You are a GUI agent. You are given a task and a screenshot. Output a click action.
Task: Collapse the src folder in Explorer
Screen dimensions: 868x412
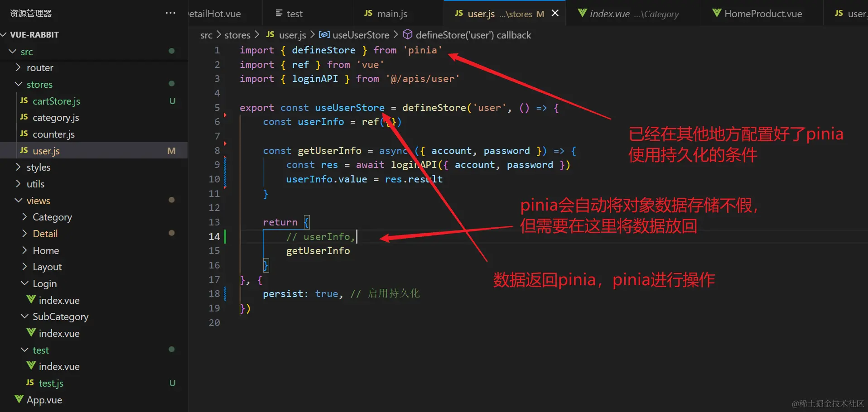12,52
